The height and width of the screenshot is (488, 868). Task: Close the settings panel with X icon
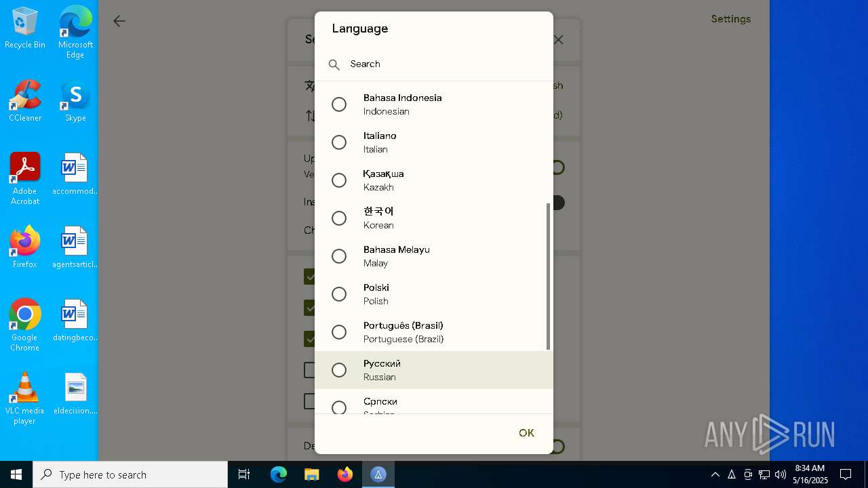(558, 40)
